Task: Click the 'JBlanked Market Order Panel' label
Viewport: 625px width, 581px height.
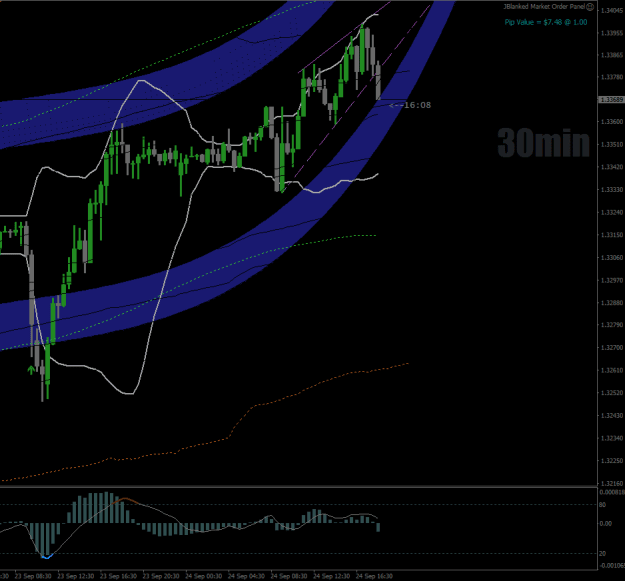Action: tap(544, 6)
